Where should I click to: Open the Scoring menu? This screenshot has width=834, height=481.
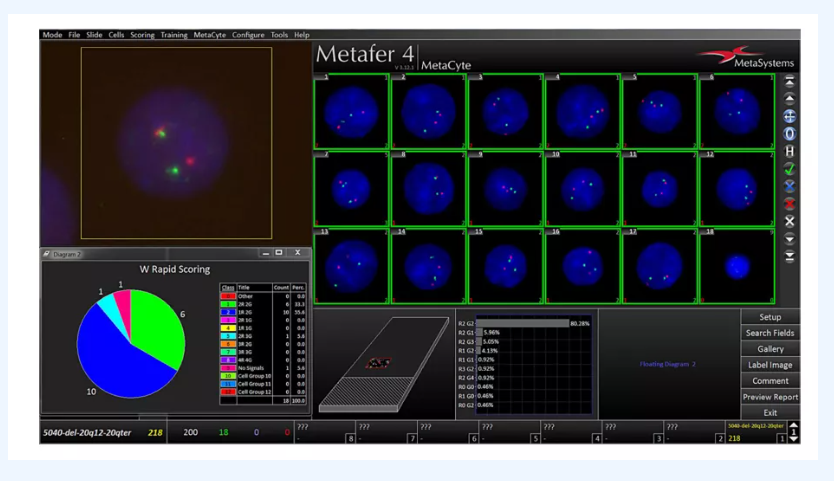(142, 35)
